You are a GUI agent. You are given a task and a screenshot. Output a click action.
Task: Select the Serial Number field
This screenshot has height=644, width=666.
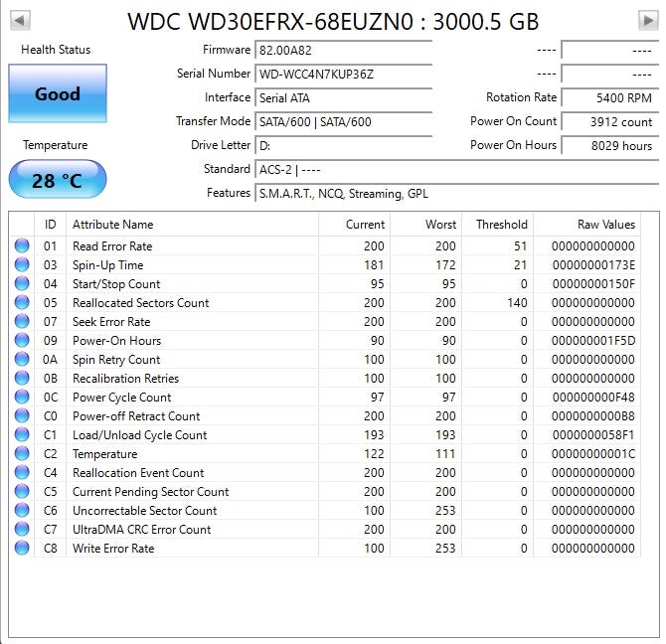click(343, 75)
